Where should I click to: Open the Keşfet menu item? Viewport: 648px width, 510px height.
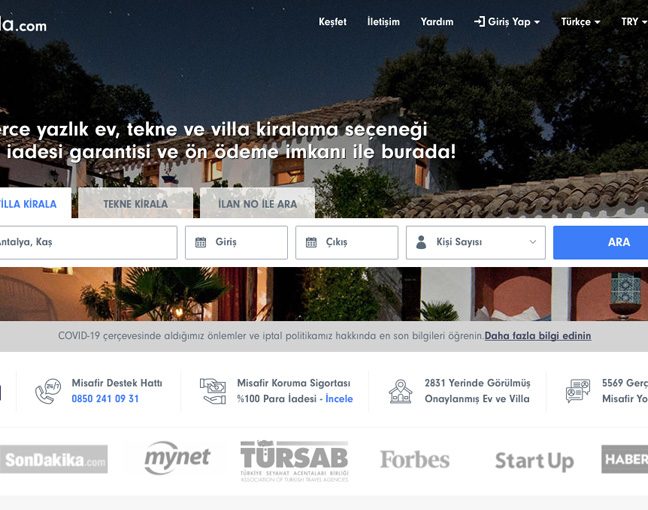(332, 22)
